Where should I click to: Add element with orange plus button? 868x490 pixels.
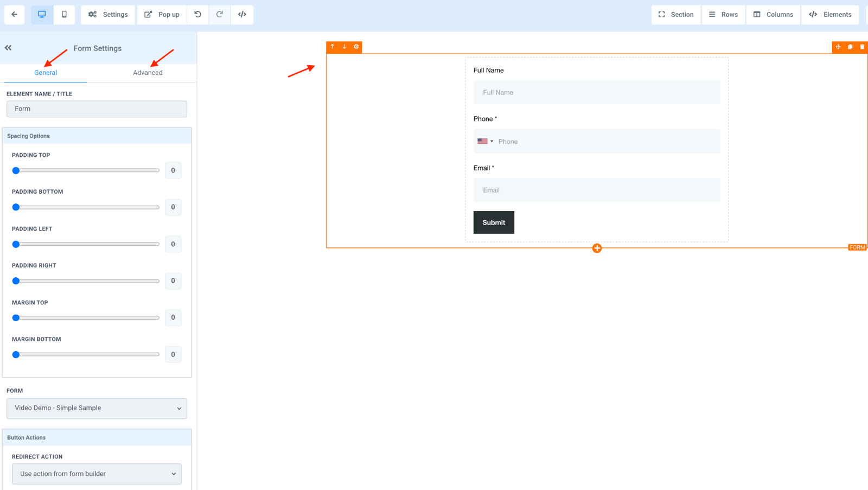[597, 249]
